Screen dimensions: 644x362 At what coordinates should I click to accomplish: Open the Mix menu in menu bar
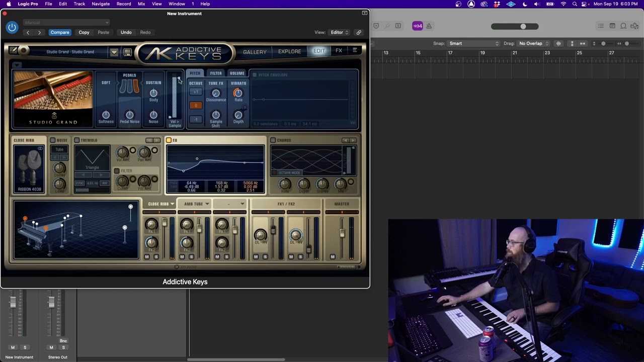tap(141, 4)
